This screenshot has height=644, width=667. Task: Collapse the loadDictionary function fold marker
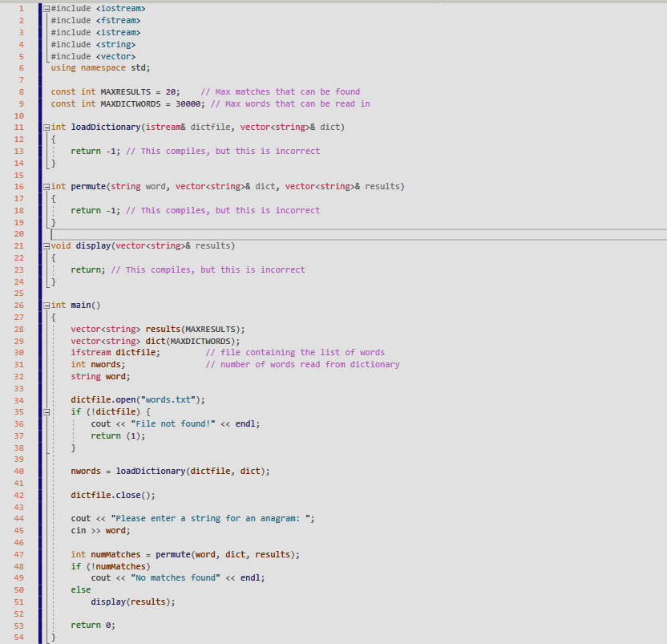coord(46,127)
